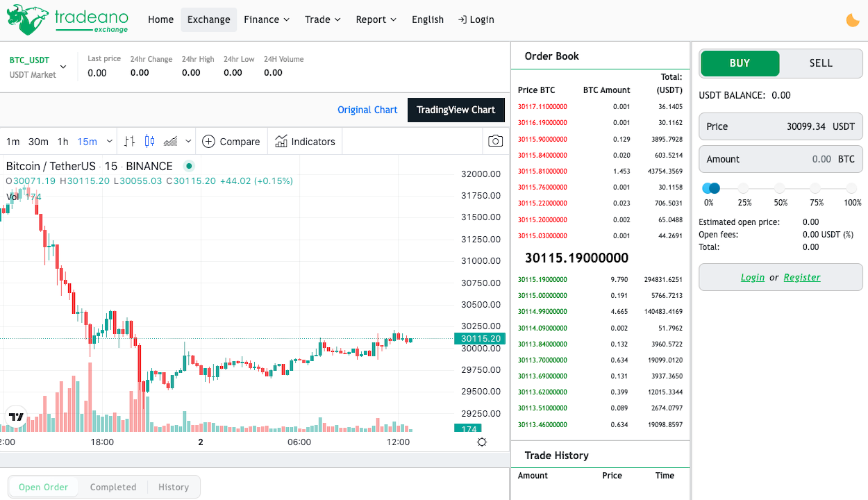Click Login in the top navigation
The height and width of the screenshot is (500, 868).
pos(476,19)
